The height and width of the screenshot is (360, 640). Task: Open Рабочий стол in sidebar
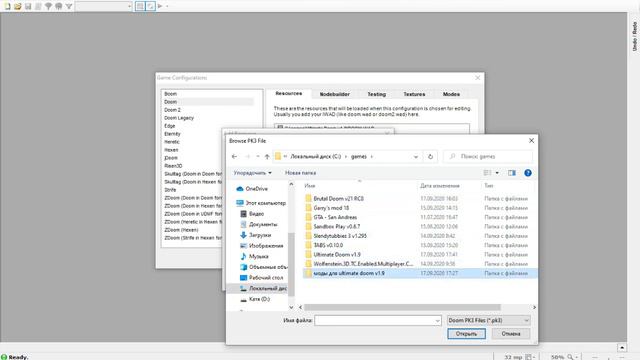[261, 278]
